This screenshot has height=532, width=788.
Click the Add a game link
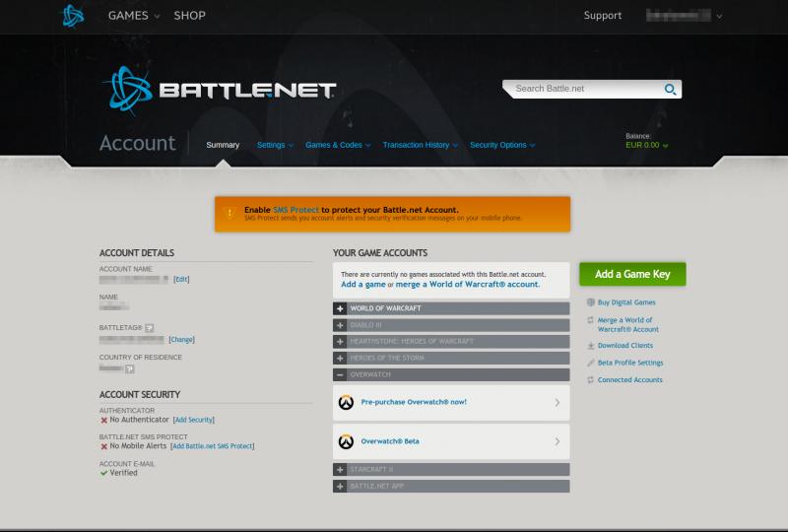[363, 285]
